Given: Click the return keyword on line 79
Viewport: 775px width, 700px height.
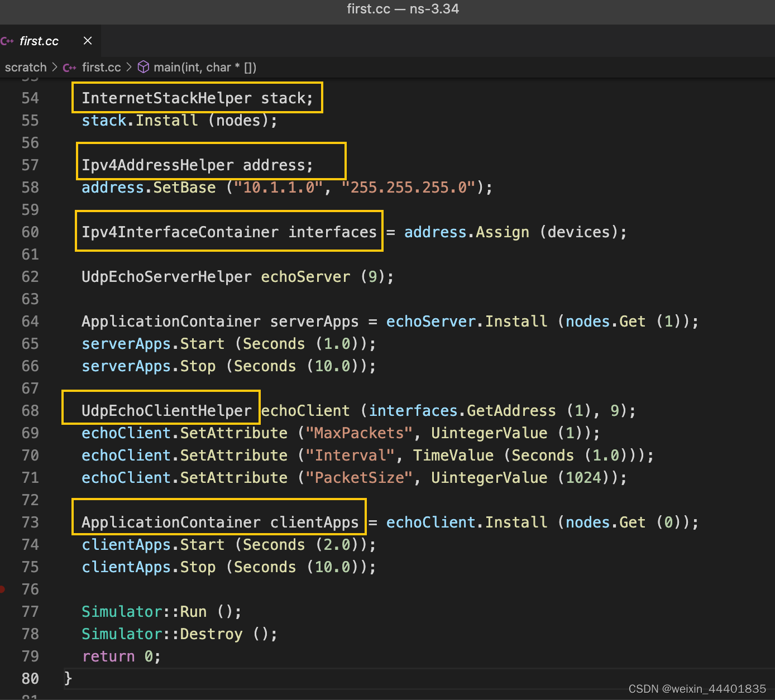Looking at the screenshot, I should [x=108, y=656].
